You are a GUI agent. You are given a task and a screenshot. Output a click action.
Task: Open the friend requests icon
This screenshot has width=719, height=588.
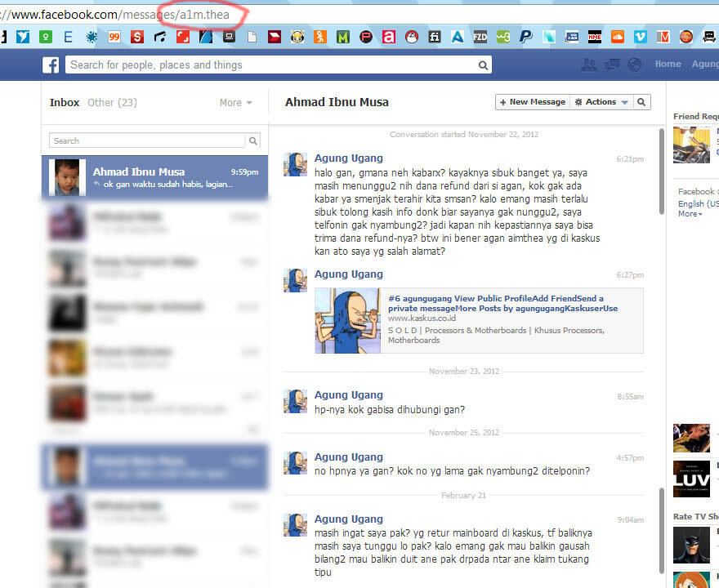[x=589, y=65]
